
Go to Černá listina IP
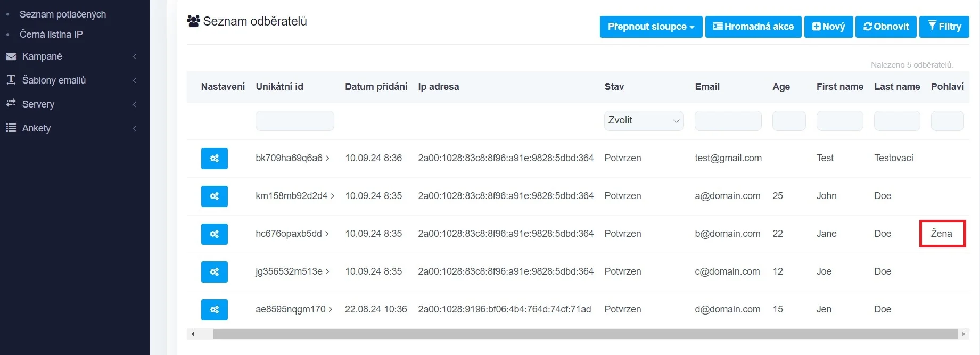tap(51, 35)
